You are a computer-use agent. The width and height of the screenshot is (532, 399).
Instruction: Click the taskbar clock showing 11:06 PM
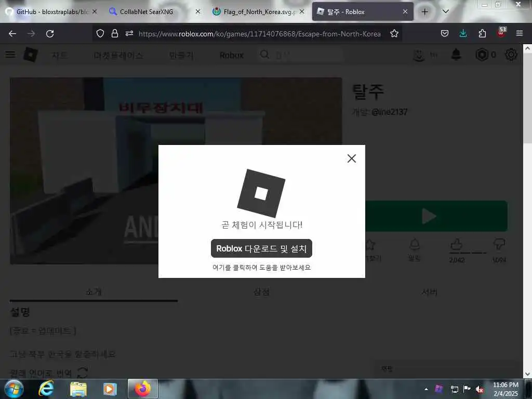(x=506, y=389)
